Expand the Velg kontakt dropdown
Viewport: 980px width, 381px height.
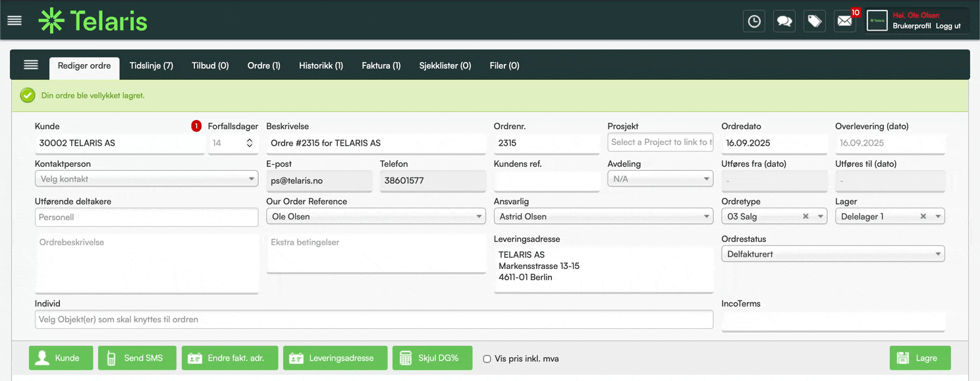click(x=146, y=179)
